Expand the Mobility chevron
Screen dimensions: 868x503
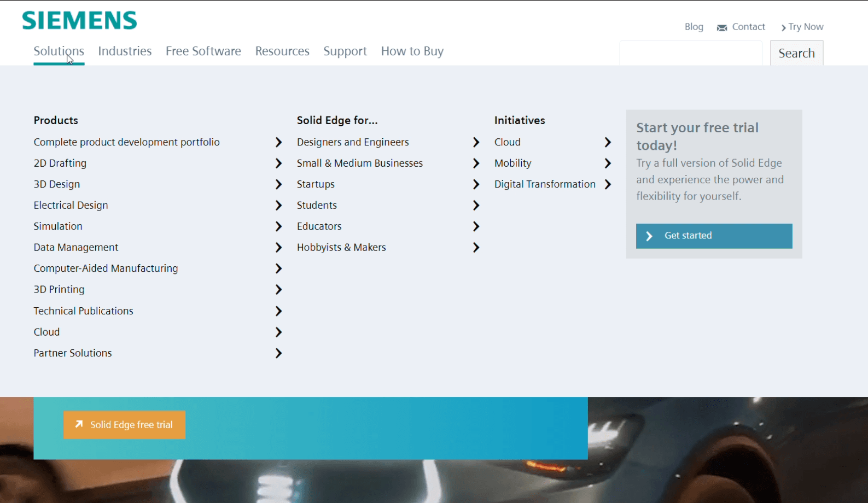tap(608, 163)
